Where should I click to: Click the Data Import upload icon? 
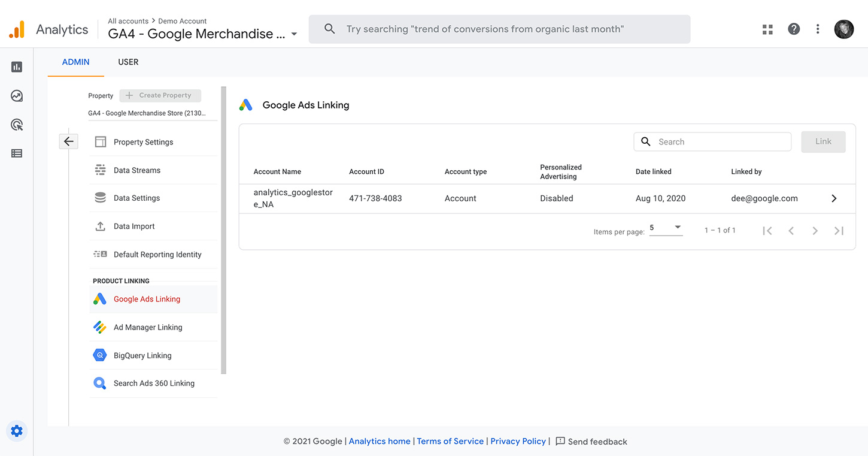pos(101,226)
